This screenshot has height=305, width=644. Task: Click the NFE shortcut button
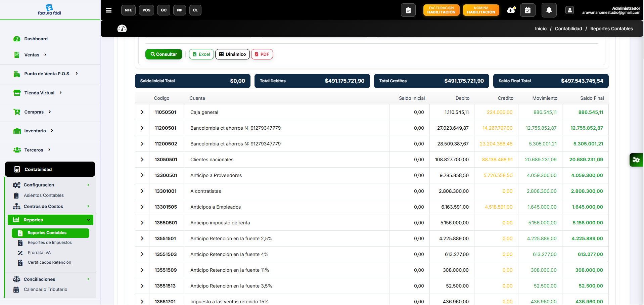[128, 10]
